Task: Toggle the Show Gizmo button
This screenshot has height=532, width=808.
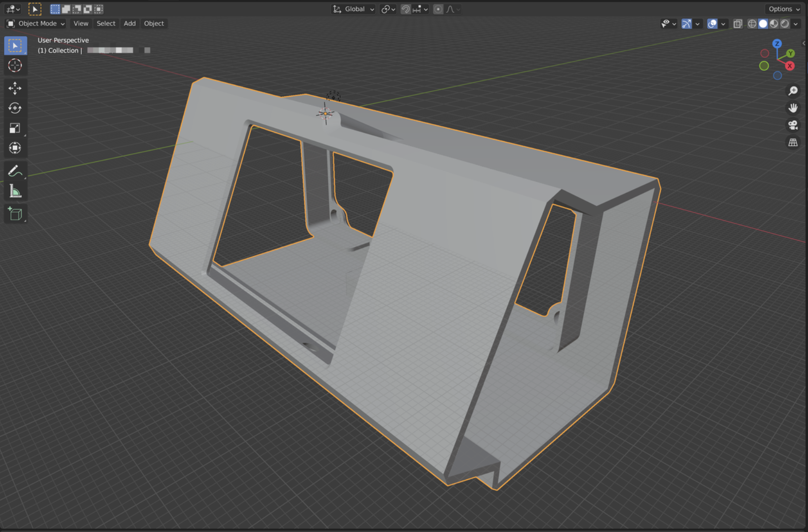Action: (687, 24)
